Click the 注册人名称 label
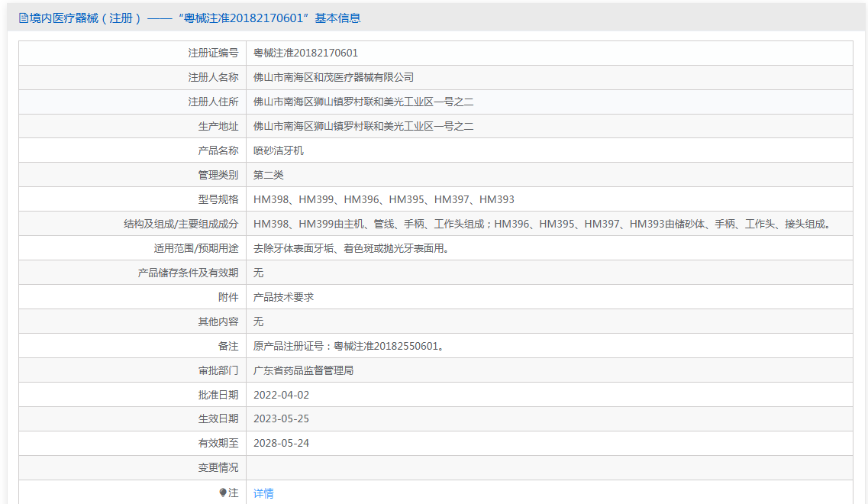The width and height of the screenshot is (868, 504). 213,78
